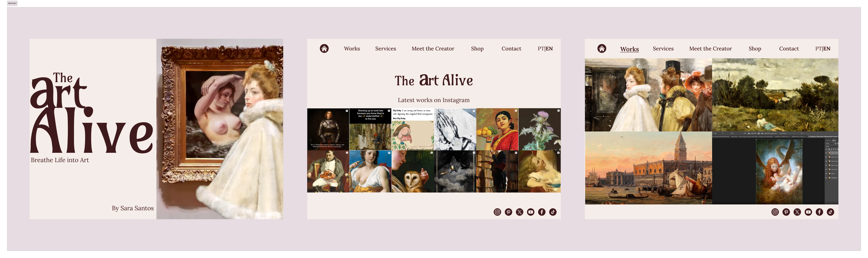The image size is (868, 258).
Task: Click the home icon in the middle page
Action: 324,49
